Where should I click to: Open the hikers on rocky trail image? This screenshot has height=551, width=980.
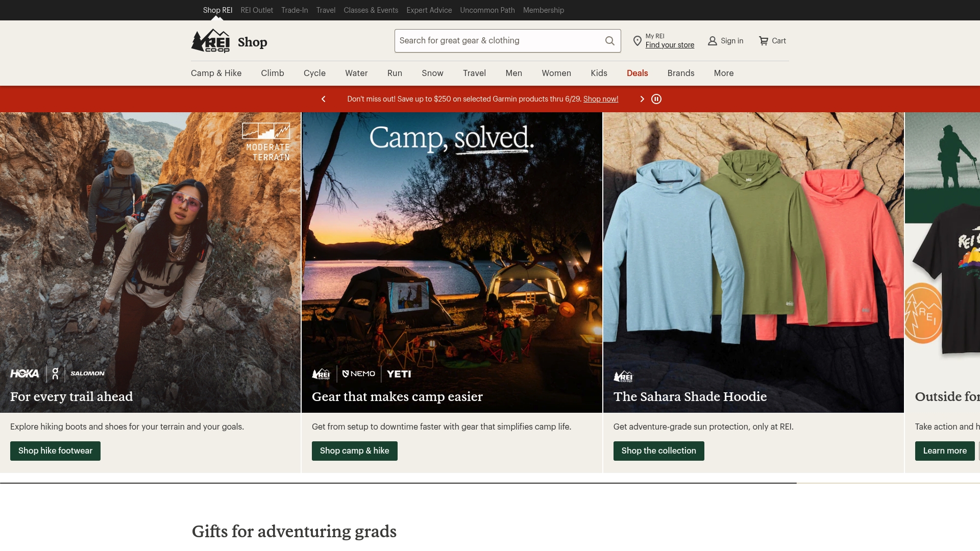pyautogui.click(x=150, y=262)
